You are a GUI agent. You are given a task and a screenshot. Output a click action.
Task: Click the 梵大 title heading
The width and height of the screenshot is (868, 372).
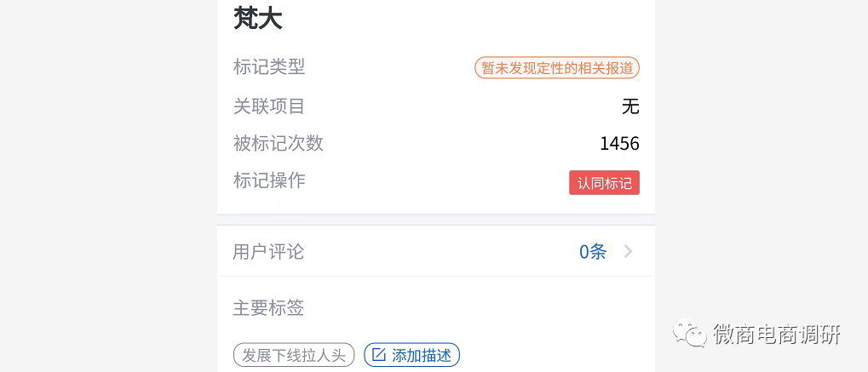point(258,18)
